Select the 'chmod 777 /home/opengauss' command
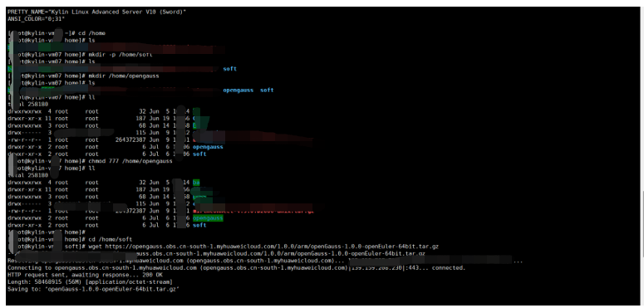Viewport: 644px width, 308px height. pos(130,161)
